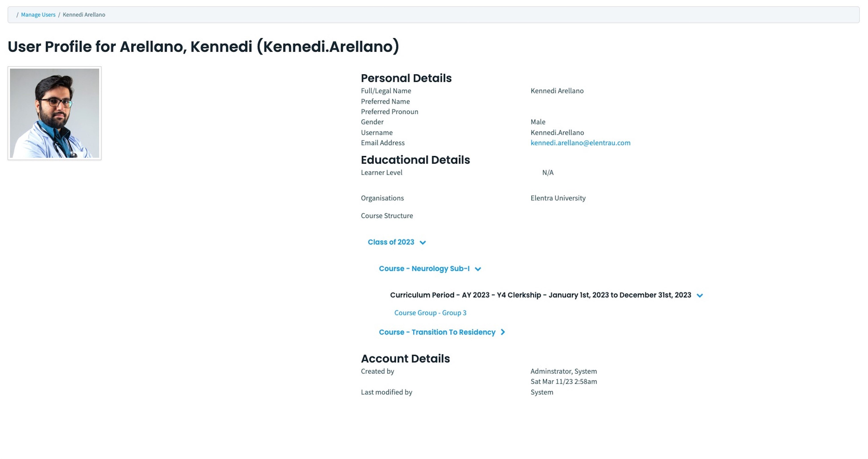868x459 pixels.
Task: Select the 'Elentra University' value
Action: tap(558, 198)
